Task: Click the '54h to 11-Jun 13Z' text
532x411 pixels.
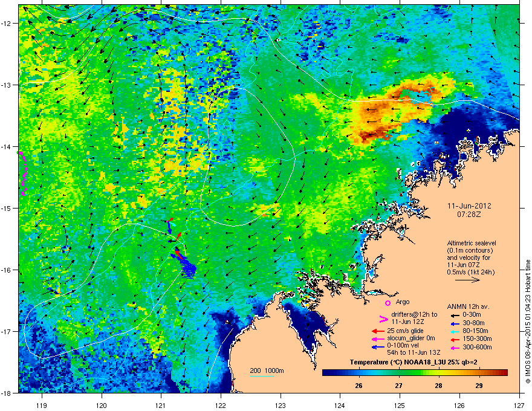Action: point(414,352)
